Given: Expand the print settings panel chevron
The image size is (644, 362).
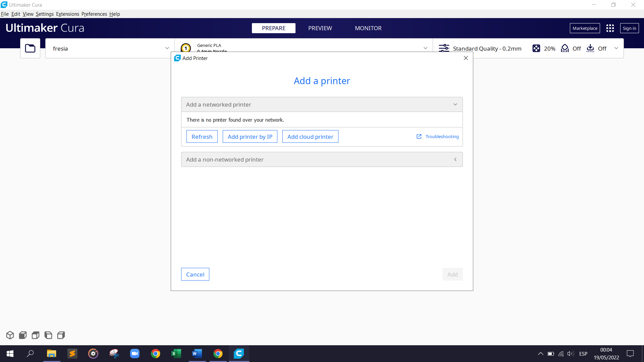Looking at the screenshot, I should 616,48.
